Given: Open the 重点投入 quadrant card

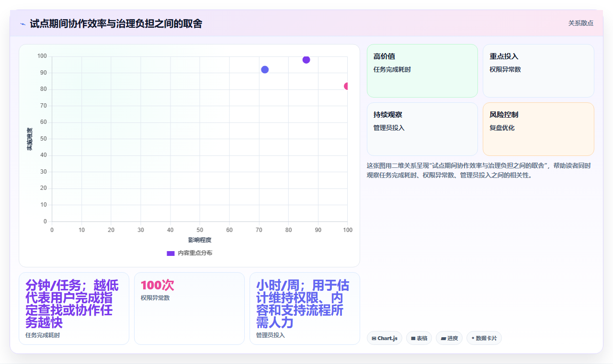Looking at the screenshot, I should pyautogui.click(x=538, y=71).
